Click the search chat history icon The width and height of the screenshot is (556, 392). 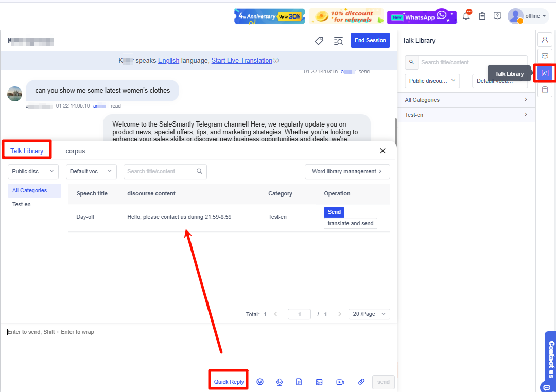pos(338,41)
